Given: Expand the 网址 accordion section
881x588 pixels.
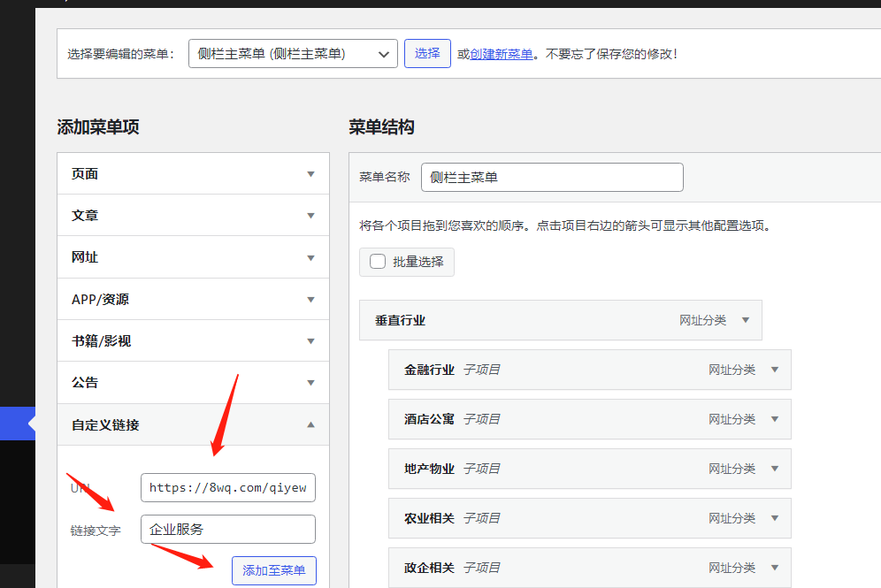Looking at the screenshot, I should point(310,257).
